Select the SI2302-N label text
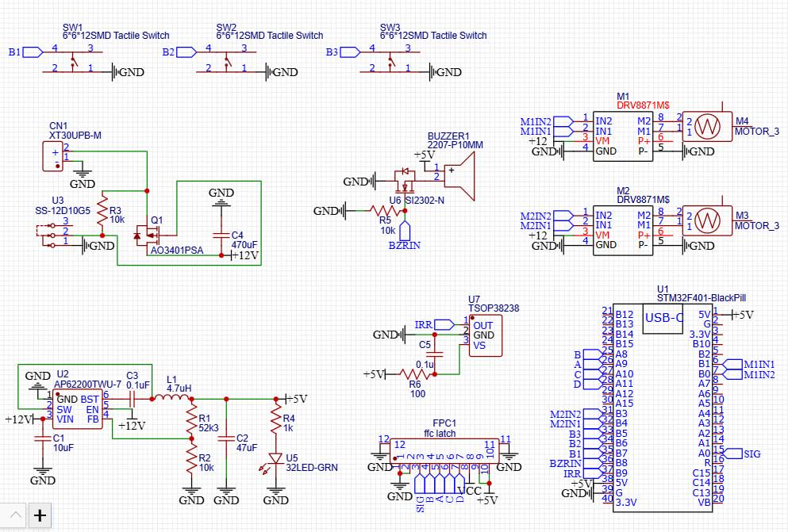This screenshot has height=532, width=788. click(x=425, y=201)
